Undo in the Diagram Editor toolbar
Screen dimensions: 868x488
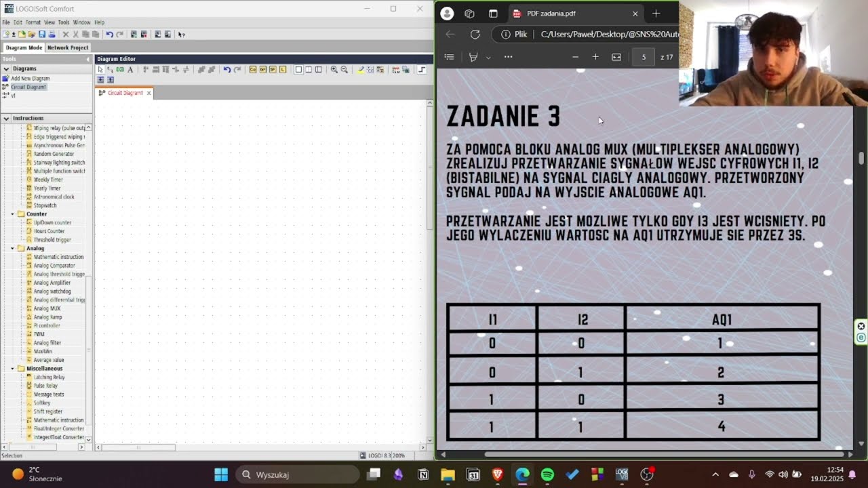pyautogui.click(x=227, y=69)
